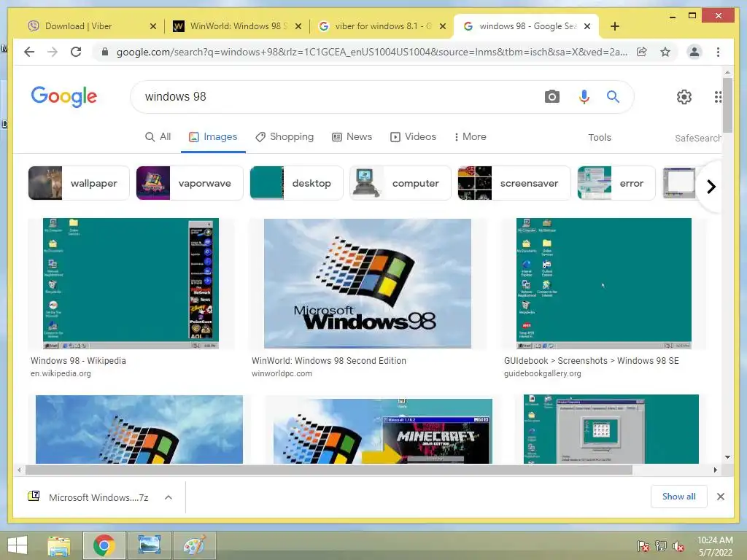Close the downloads bar with X
Screen dimensions: 747x560
point(720,497)
